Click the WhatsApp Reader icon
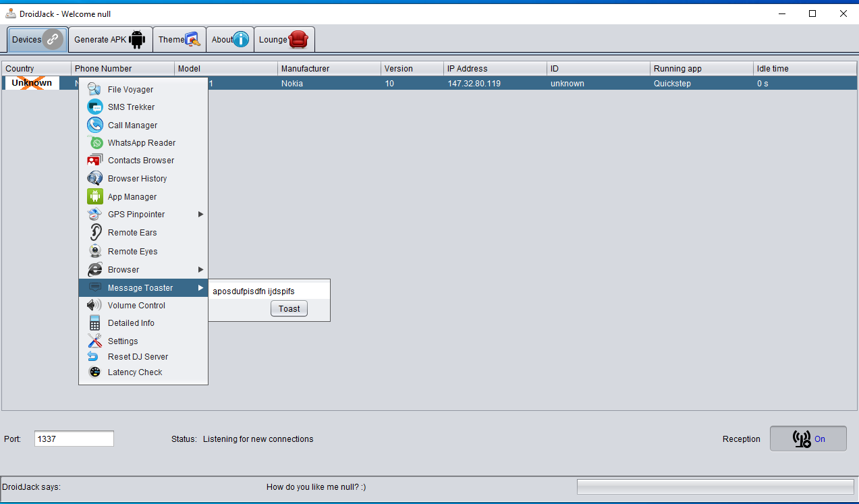The width and height of the screenshot is (859, 504). tap(95, 142)
